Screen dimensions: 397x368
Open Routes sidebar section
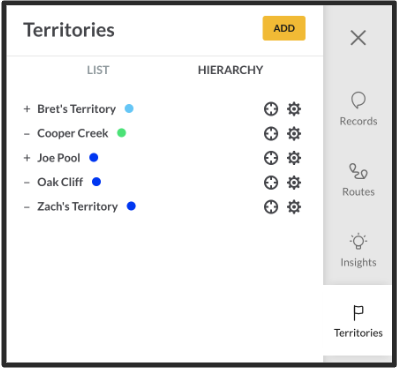(x=358, y=180)
